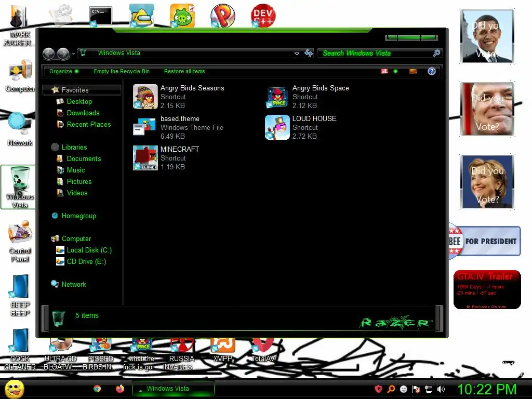Open Recent Places in Favorites

coord(84,125)
